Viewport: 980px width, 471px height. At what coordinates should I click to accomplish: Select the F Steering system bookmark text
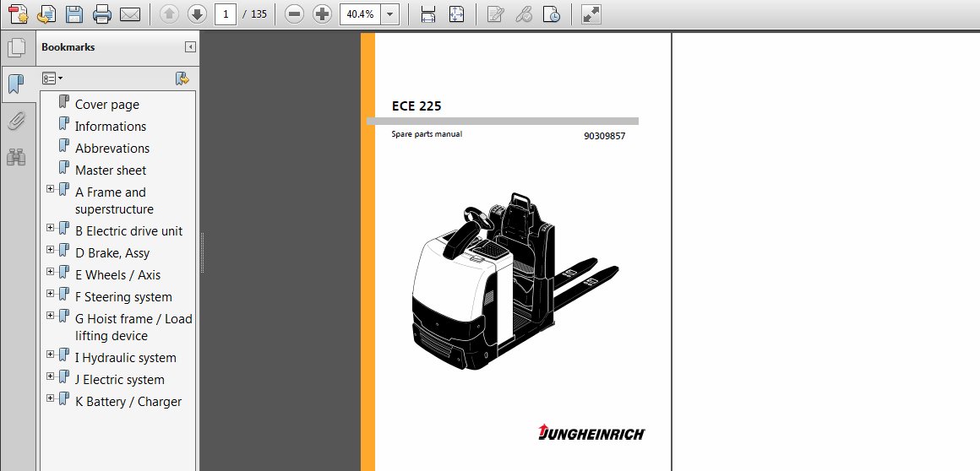tap(123, 297)
